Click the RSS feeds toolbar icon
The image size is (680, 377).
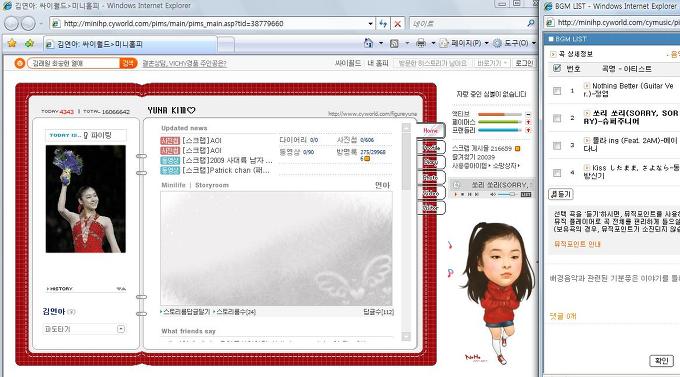click(394, 43)
